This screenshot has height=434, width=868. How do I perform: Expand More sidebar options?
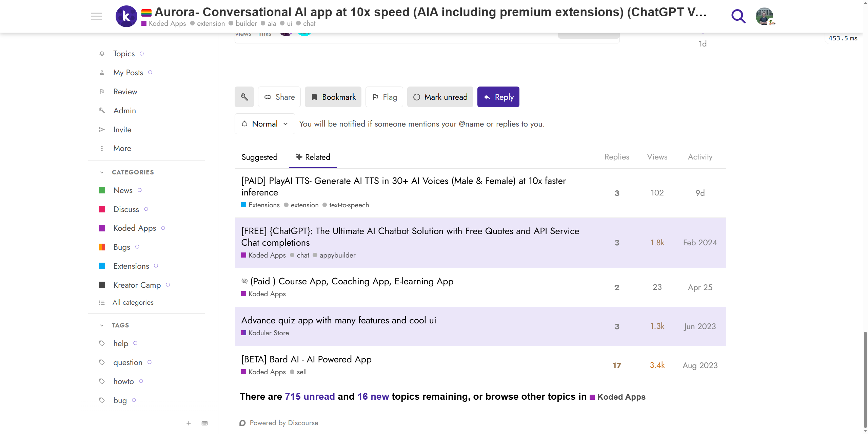(x=122, y=148)
